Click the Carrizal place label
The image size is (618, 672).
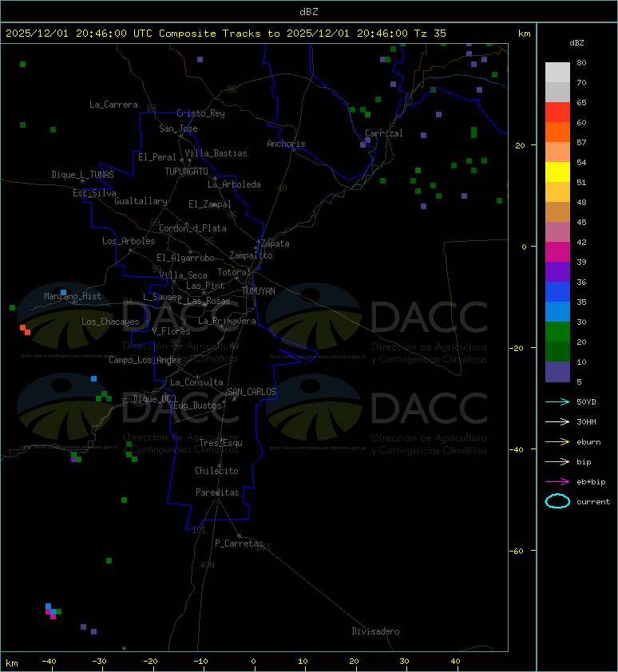tap(384, 133)
